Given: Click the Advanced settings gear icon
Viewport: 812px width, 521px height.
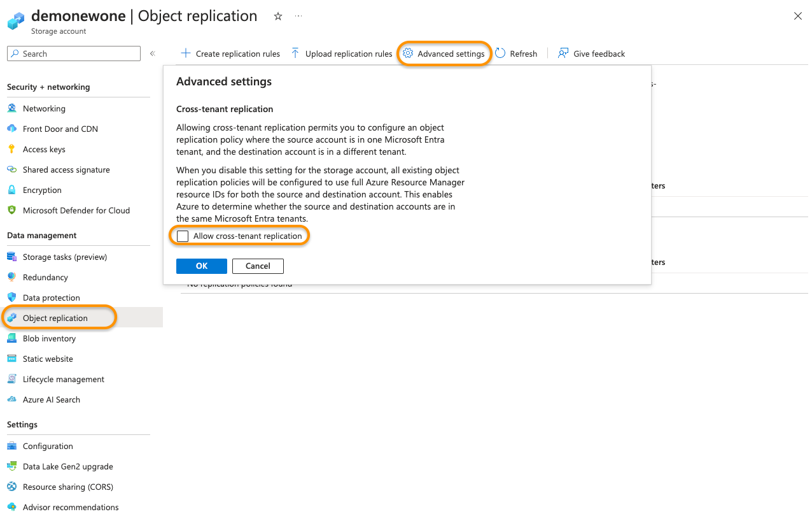Looking at the screenshot, I should (x=409, y=54).
